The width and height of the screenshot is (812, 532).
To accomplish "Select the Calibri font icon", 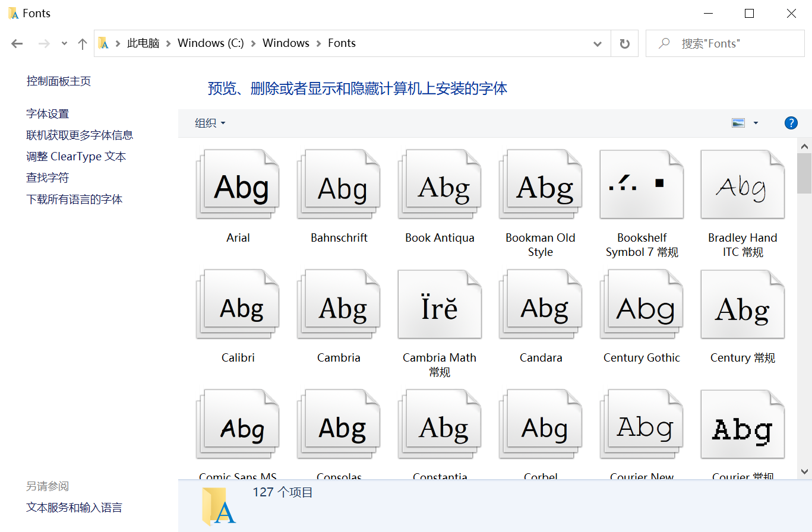I will click(238, 305).
